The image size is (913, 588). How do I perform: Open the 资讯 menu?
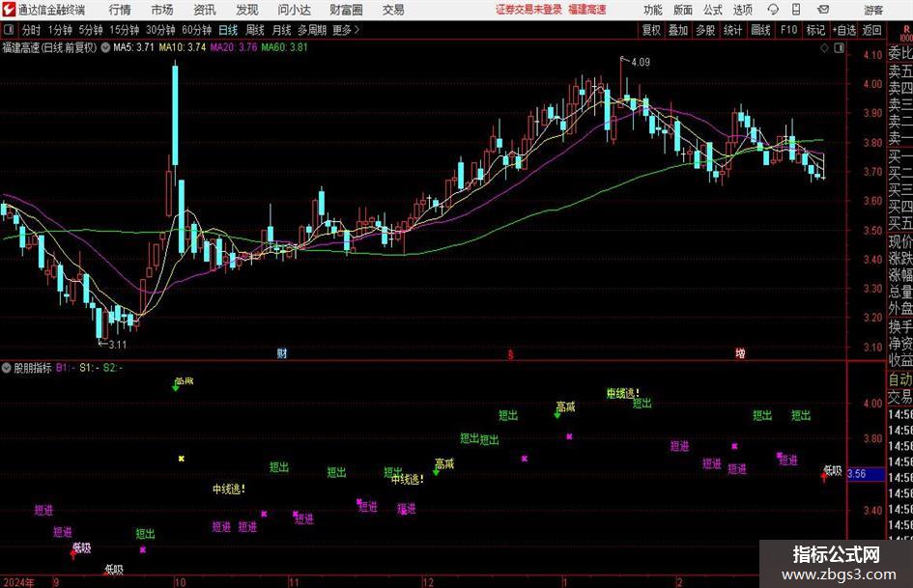pos(205,10)
